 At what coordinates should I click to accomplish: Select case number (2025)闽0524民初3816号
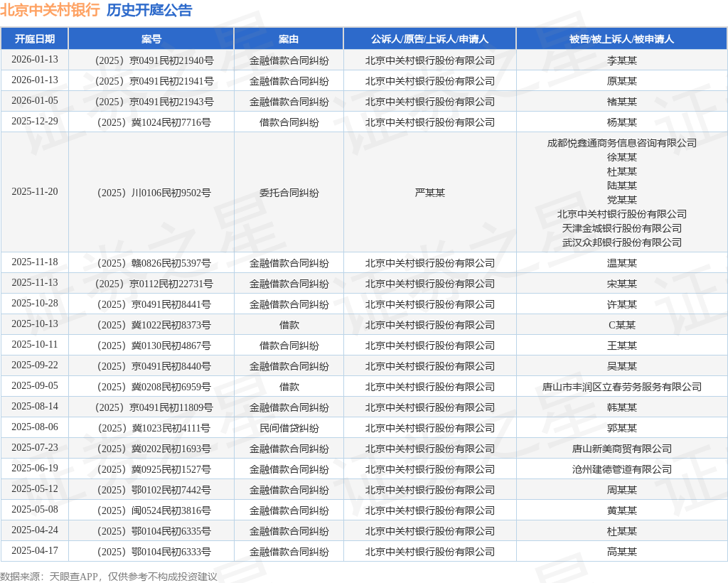tap(154, 510)
